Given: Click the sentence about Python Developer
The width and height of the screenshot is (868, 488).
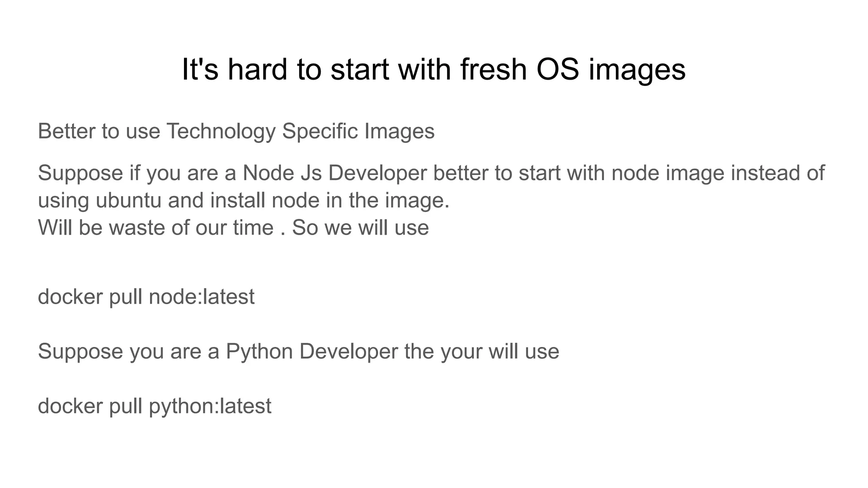Looking at the screenshot, I should pos(298,352).
